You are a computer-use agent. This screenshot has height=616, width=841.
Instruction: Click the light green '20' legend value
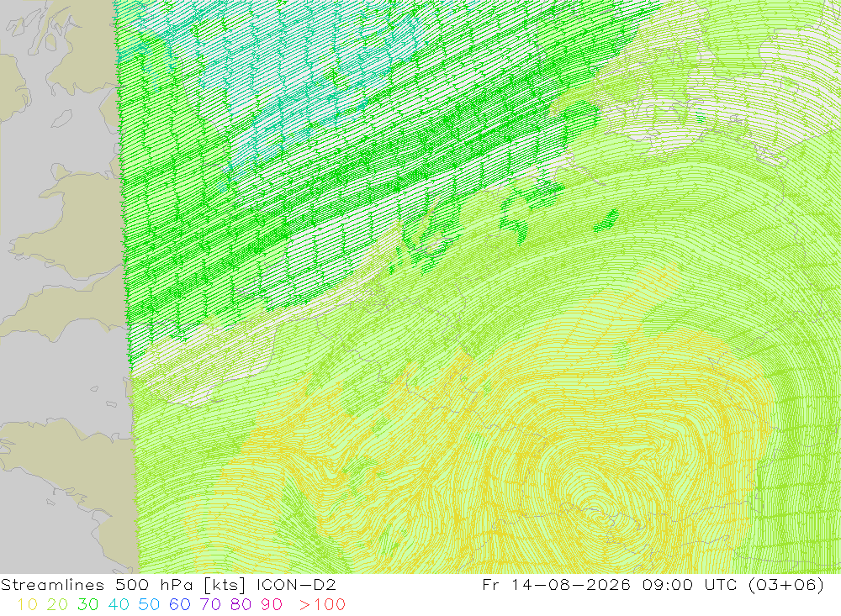tap(57, 605)
